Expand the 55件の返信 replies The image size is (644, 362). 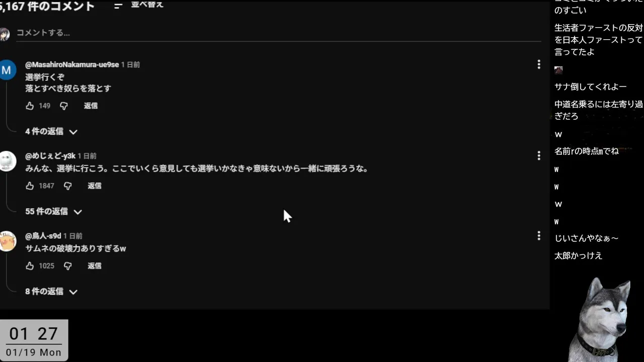pos(54,212)
